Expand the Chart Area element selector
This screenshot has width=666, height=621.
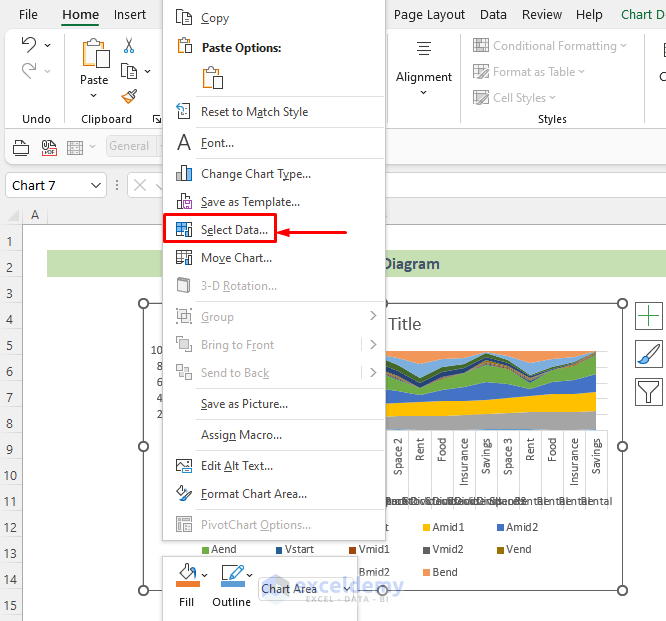click(x=346, y=589)
